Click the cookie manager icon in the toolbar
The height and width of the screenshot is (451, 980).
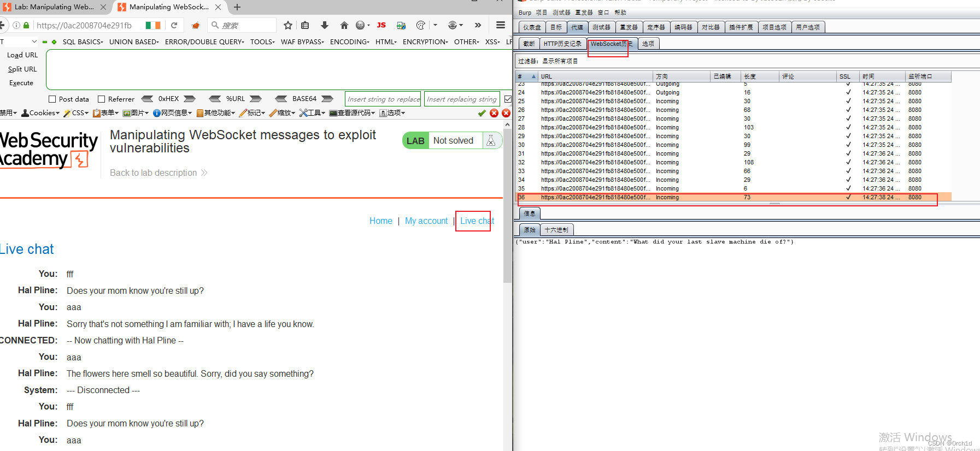coord(420,25)
